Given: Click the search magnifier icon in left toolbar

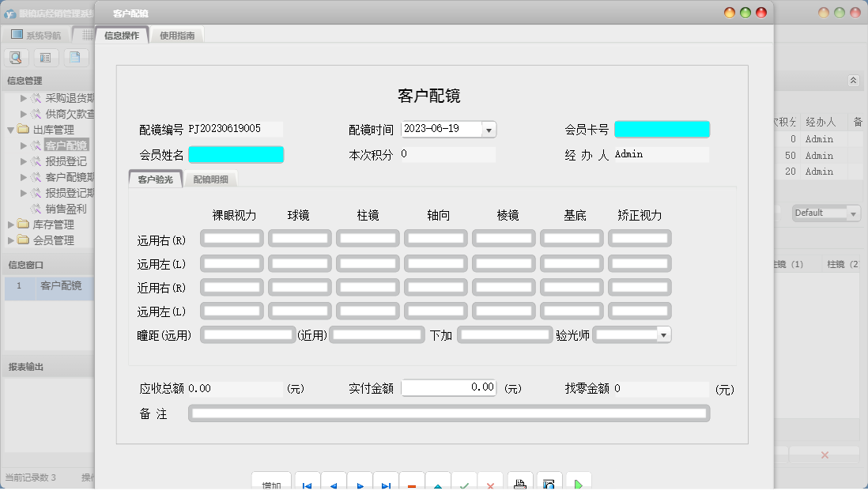Looking at the screenshot, I should (x=17, y=57).
